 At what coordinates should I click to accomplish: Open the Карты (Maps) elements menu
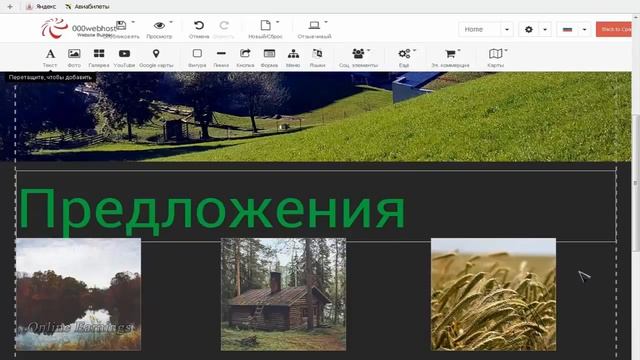(496, 58)
